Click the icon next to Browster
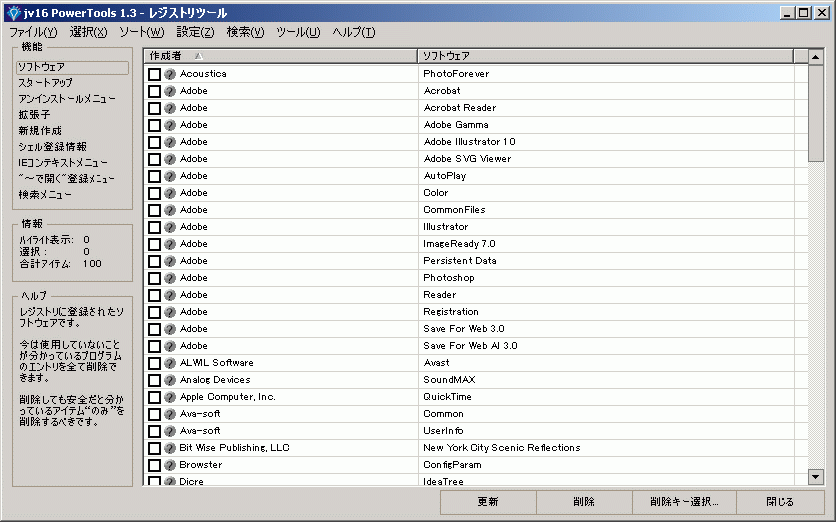 point(170,465)
